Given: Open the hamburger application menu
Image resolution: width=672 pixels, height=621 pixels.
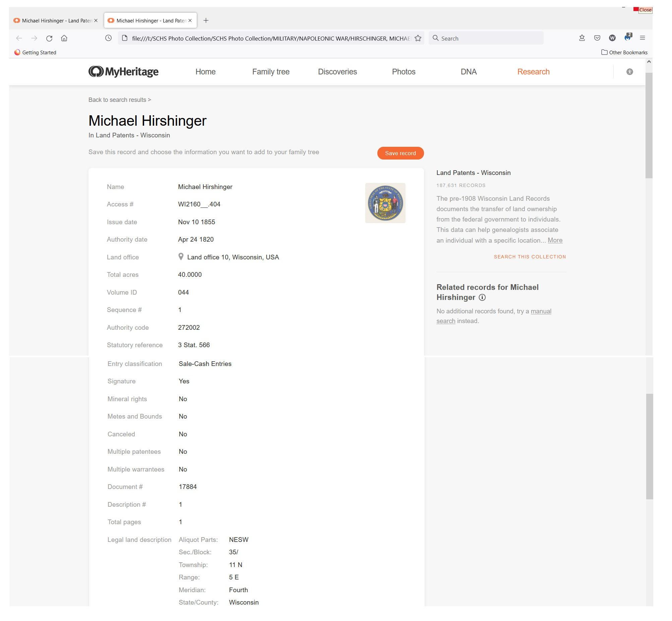Looking at the screenshot, I should tap(642, 38).
